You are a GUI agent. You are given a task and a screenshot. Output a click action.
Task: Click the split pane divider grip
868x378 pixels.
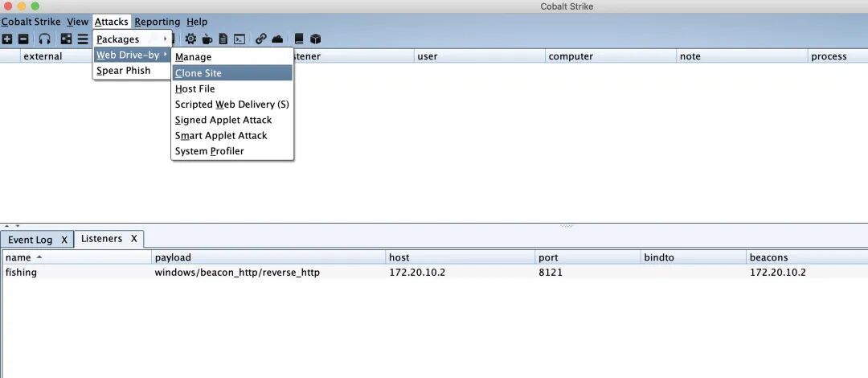[x=567, y=226]
